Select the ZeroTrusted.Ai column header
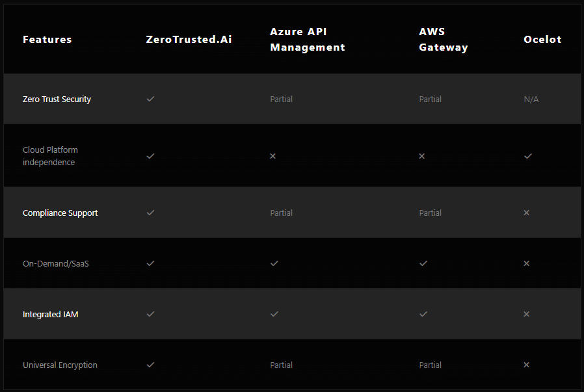 (189, 40)
